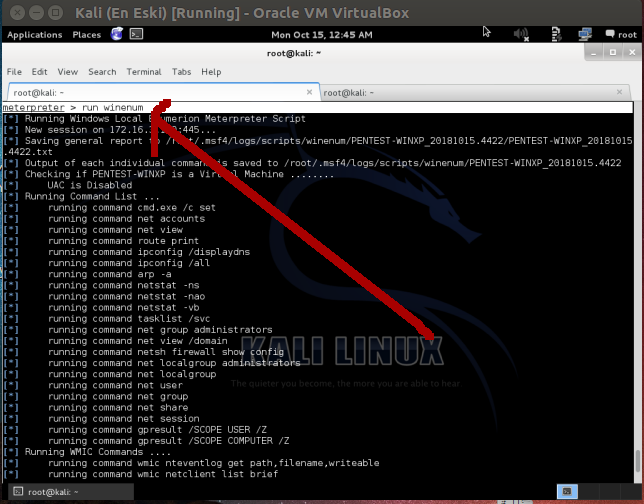Close the second terminal tab
The image size is (644, 504).
619,92
